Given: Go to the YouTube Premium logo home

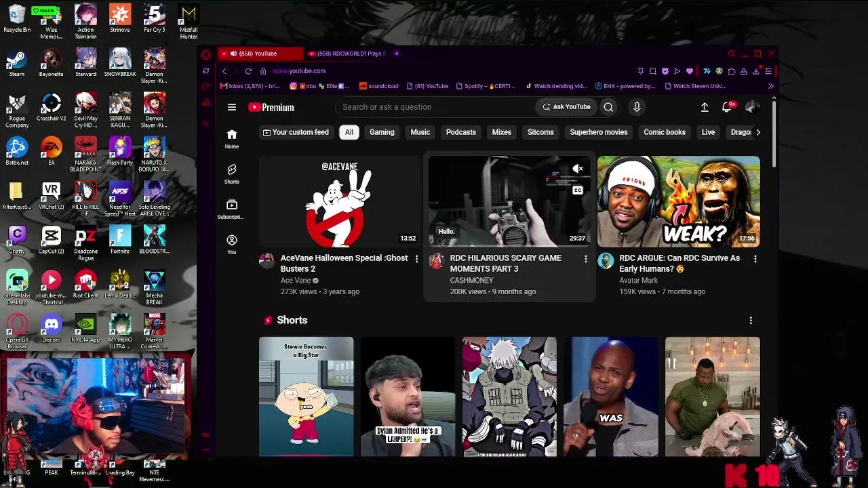Looking at the screenshot, I should (271, 107).
